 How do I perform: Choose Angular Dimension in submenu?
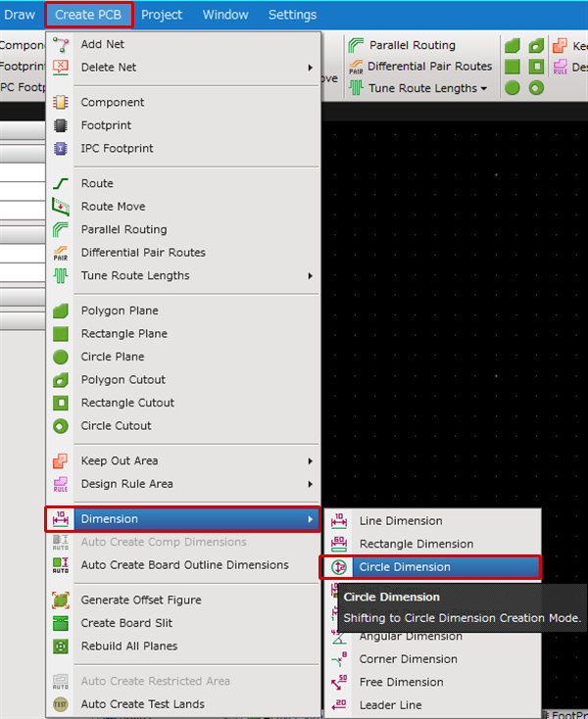pyautogui.click(x=432, y=637)
